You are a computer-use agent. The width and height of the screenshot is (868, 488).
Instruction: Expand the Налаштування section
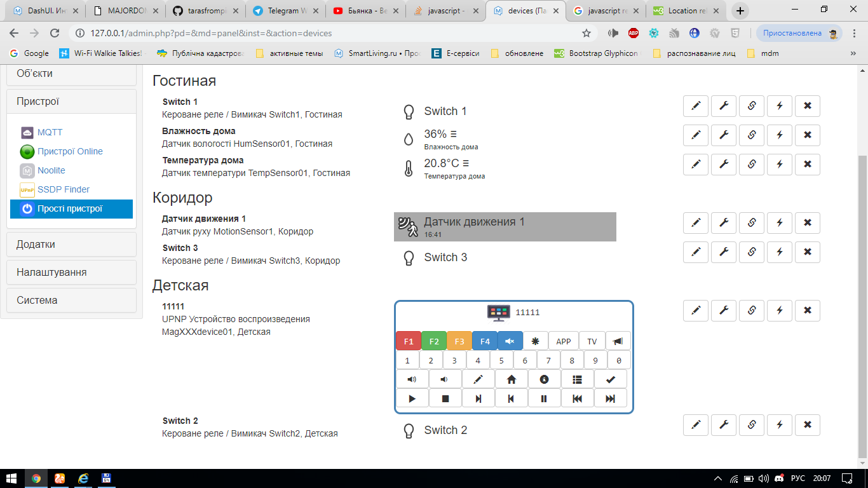click(x=71, y=272)
